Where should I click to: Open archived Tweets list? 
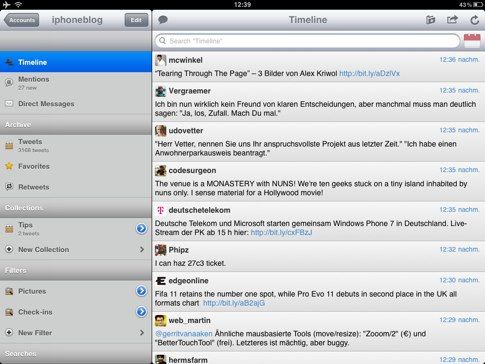76,145
